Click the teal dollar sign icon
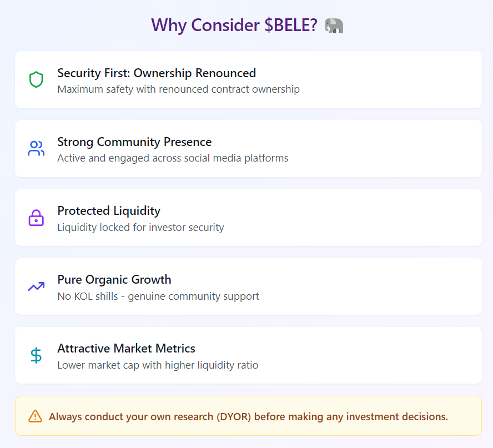This screenshot has height=448, width=493. [x=36, y=355]
